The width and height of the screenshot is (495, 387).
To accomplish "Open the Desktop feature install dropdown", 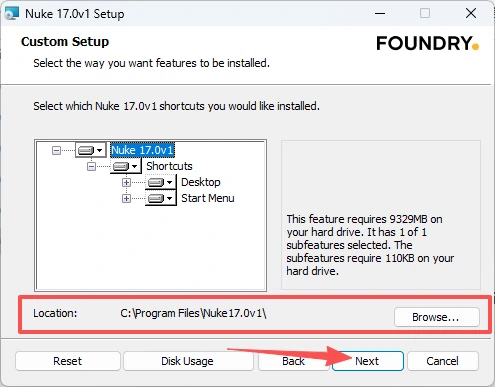I will coord(161,182).
